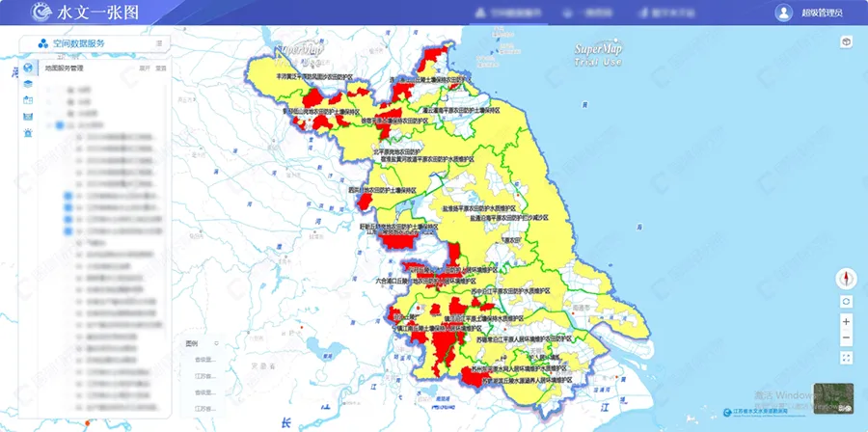Uncheck the second checked sub-layer checkbox
This screenshot has width=868, height=432.
pyautogui.click(x=68, y=207)
